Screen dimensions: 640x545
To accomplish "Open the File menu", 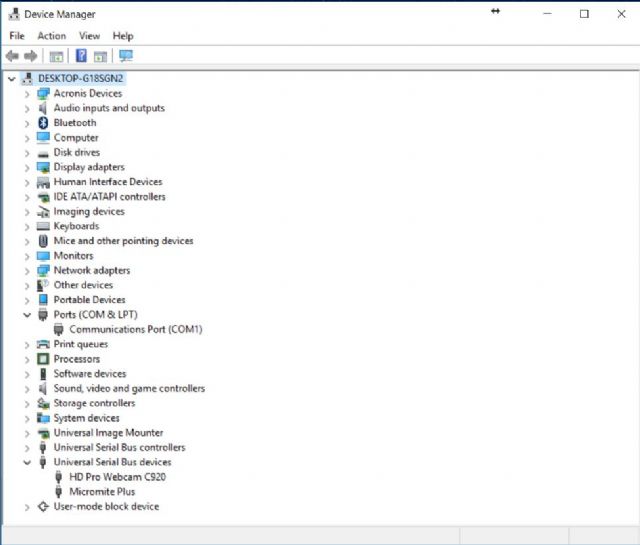I will click(17, 36).
